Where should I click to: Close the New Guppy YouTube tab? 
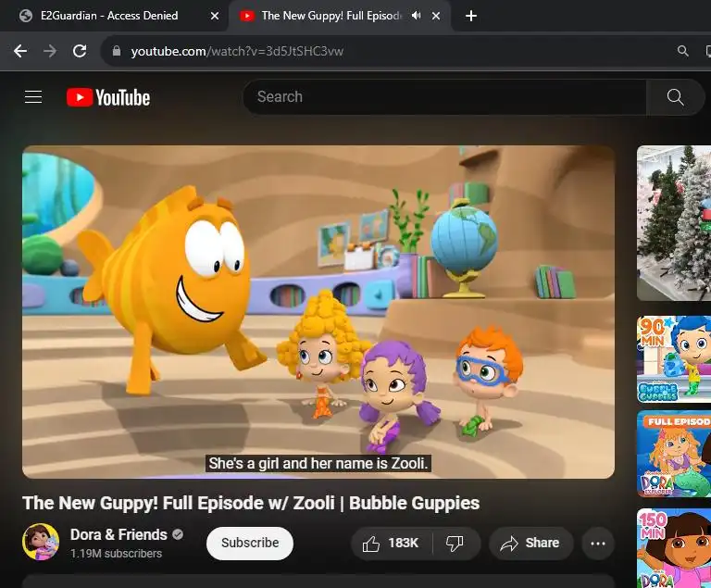pyautogui.click(x=436, y=16)
